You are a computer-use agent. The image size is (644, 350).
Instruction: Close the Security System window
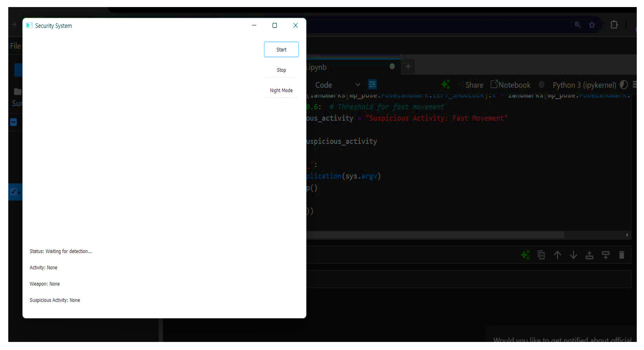(295, 25)
